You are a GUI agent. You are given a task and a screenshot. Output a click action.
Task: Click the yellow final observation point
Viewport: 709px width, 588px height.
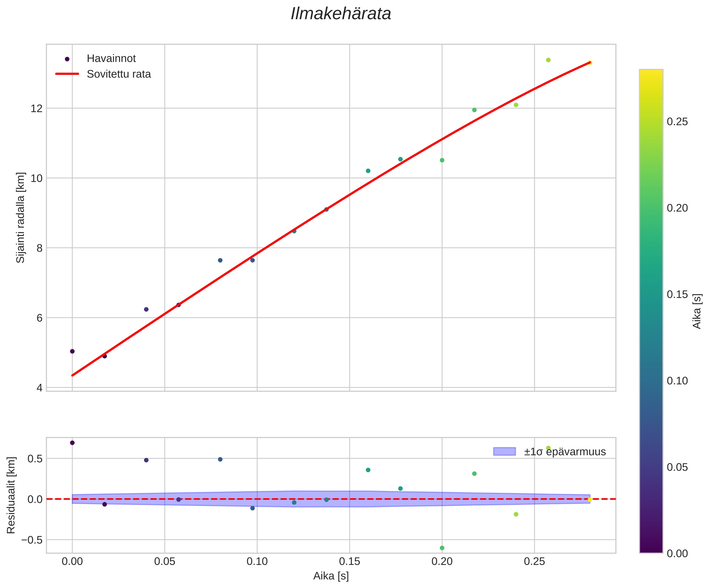pos(590,63)
